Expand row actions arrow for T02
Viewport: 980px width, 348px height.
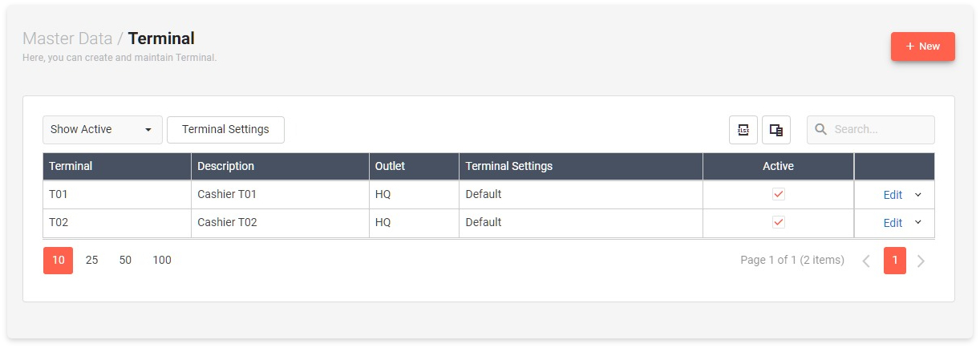tap(918, 222)
